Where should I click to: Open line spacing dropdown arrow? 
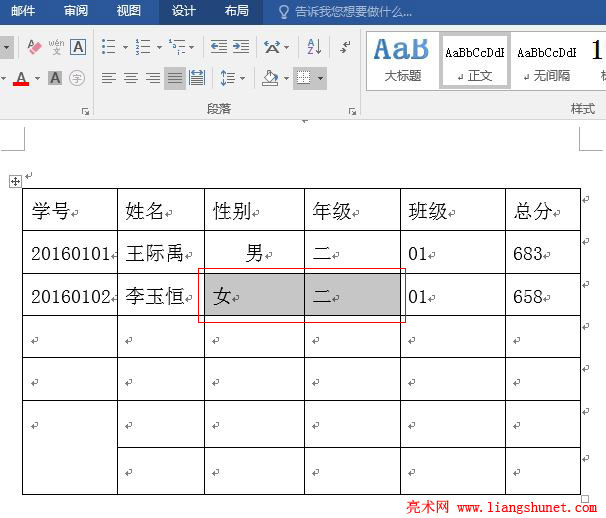(243, 78)
